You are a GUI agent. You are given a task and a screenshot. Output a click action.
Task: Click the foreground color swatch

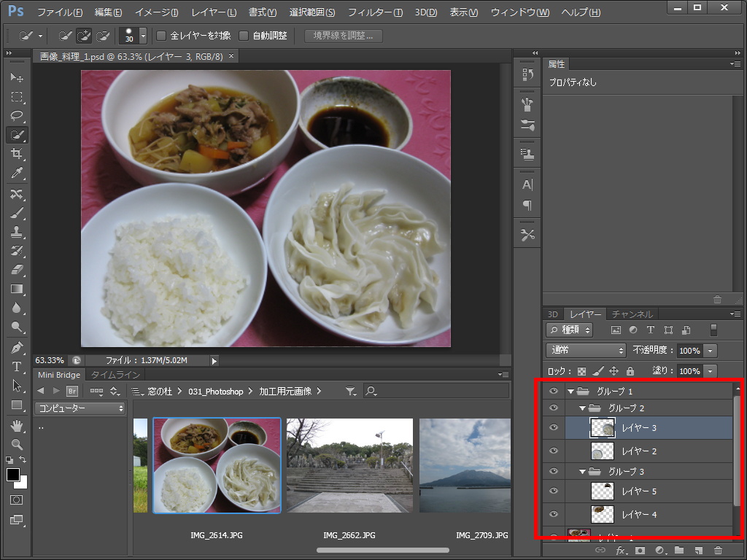13,474
